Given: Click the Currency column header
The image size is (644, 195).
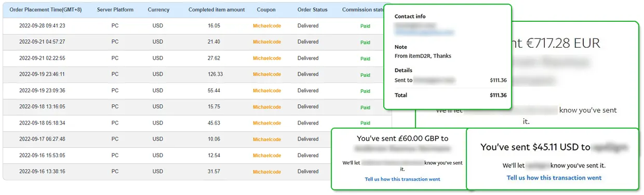Looking at the screenshot, I should 158,10.
